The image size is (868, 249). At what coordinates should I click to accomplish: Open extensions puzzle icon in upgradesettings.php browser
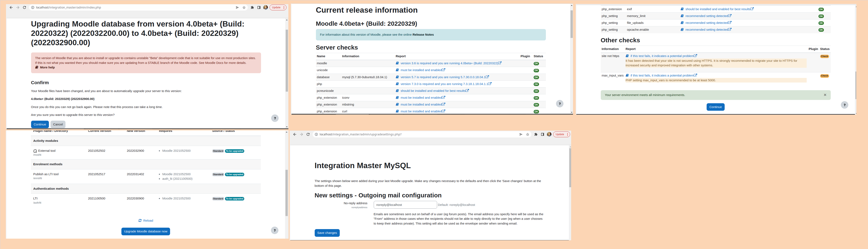coord(536,134)
